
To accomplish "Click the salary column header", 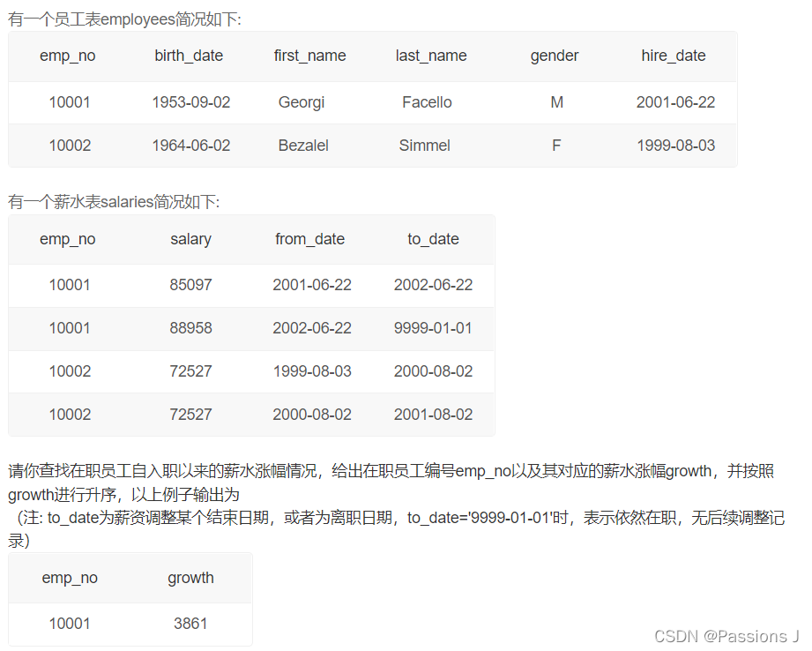I will [x=190, y=239].
